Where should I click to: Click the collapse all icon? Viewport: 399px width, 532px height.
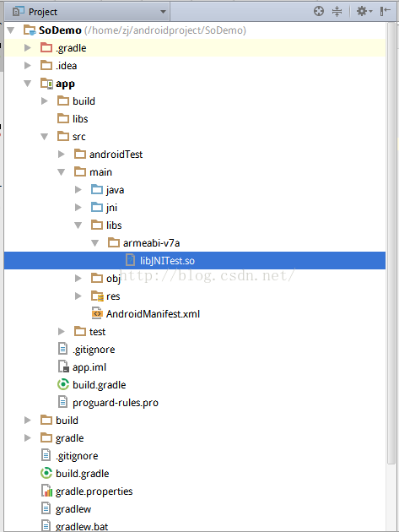337,12
